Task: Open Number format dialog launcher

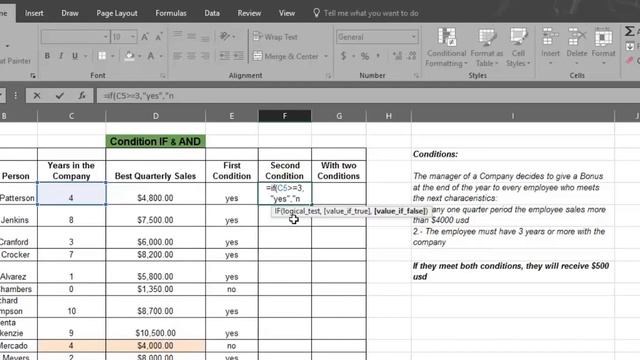Action: (x=416, y=76)
